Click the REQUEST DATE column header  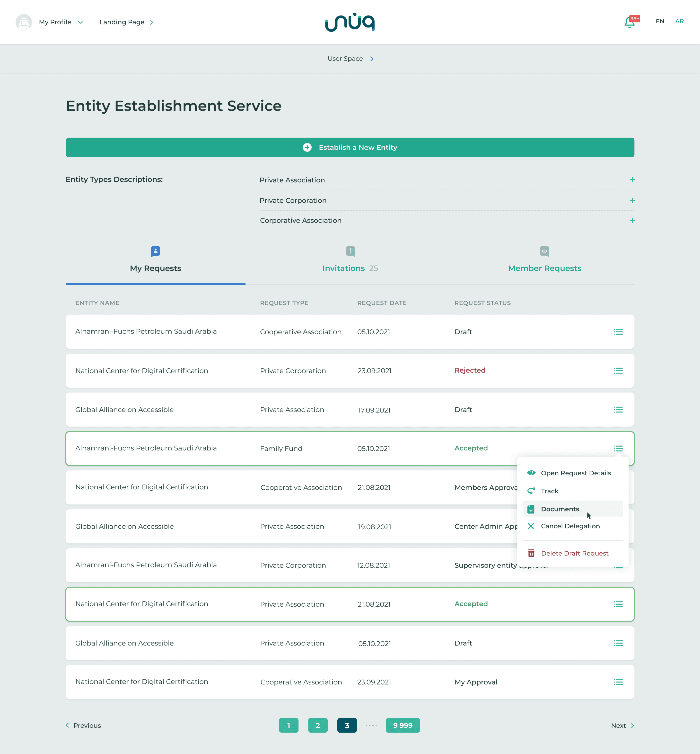382,303
